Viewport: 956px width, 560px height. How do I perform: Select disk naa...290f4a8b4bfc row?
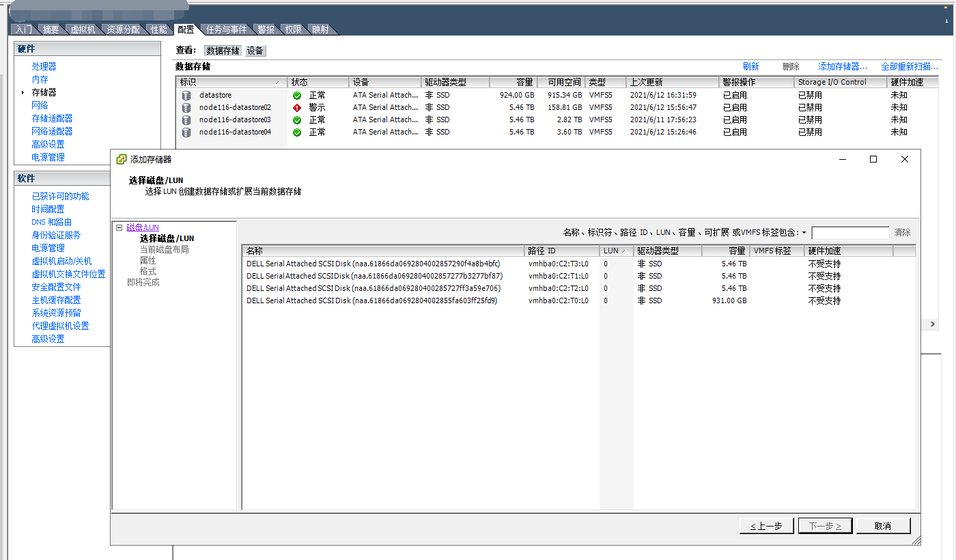tap(578, 264)
